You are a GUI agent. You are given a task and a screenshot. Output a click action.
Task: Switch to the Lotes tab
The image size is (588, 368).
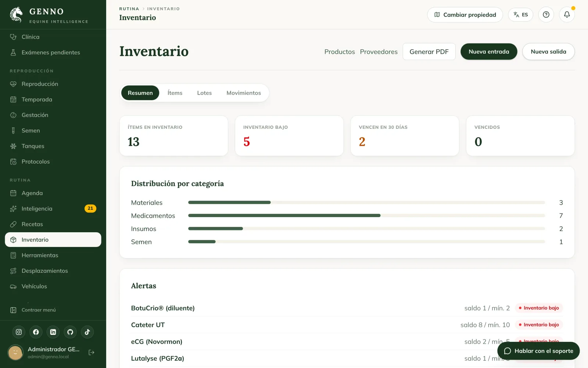204,93
